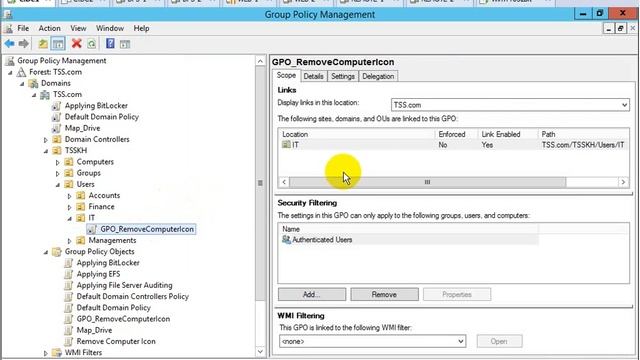
Task: Toggle Show/Hide Action Pane toolbar icon
Action: pyautogui.click(x=125, y=44)
